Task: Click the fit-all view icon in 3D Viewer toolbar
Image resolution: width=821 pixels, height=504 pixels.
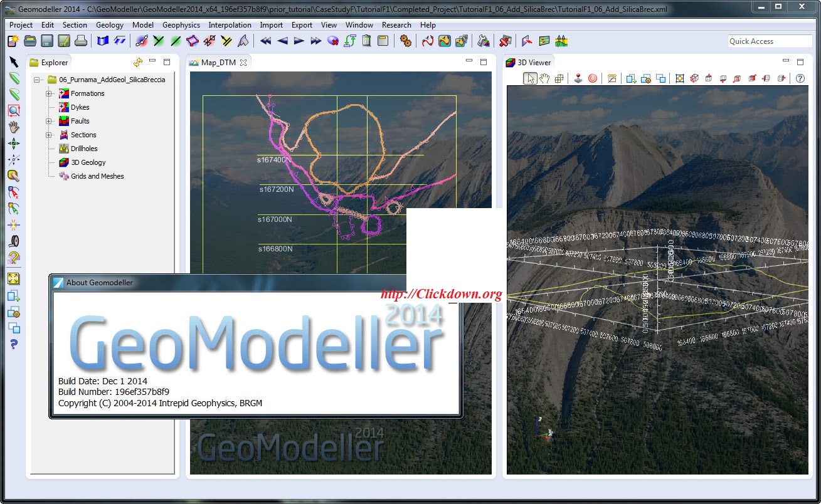Action: 679,78
